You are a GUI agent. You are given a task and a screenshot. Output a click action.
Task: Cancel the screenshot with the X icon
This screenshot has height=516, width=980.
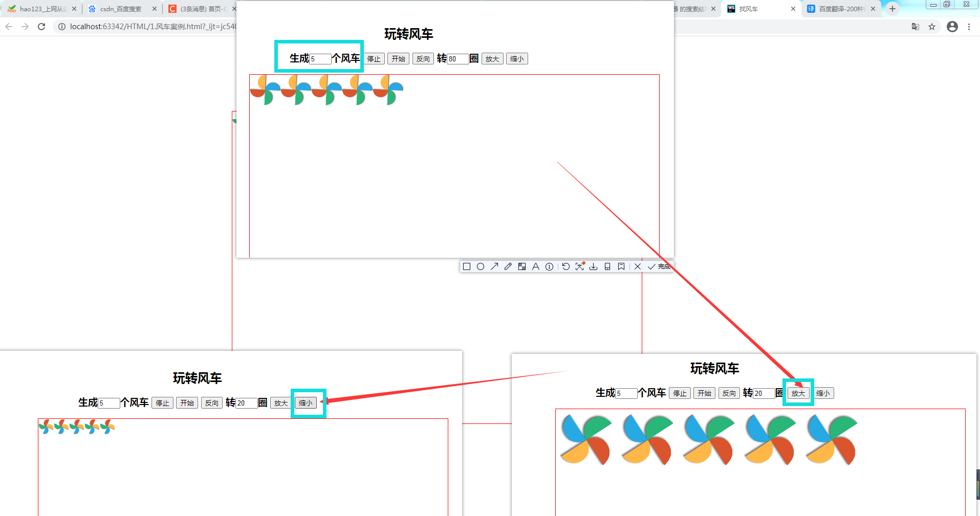637,266
